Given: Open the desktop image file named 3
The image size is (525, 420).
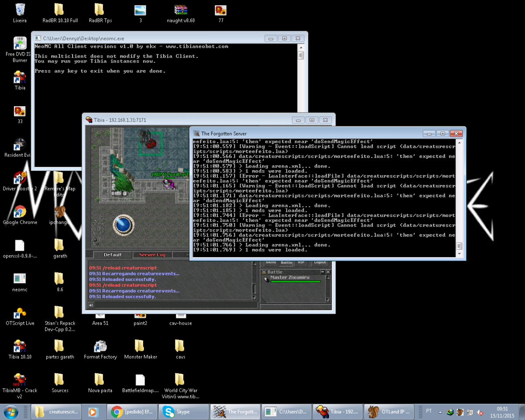Looking at the screenshot, I should [x=140, y=13].
